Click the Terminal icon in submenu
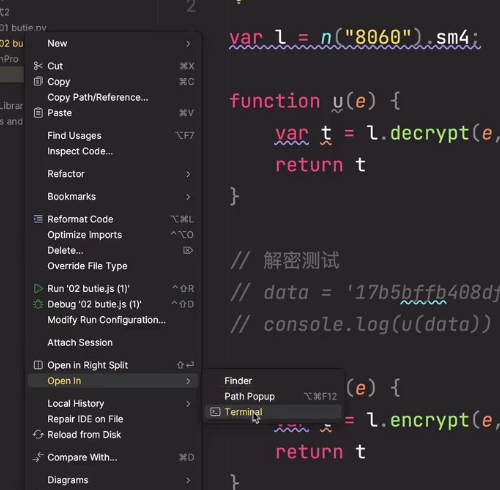This screenshot has width=500, height=490. pos(215,412)
